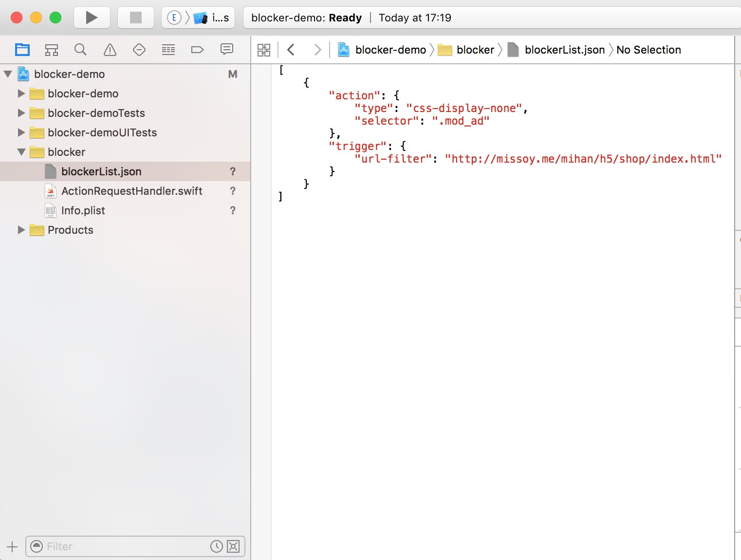The image size is (741, 560).
Task: Click the Info.plist file icon
Action: (x=51, y=210)
